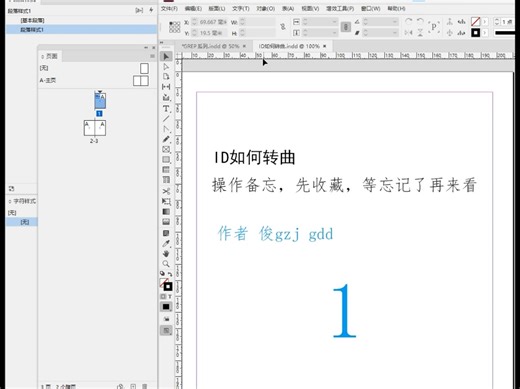Select the Pencil tool
The height and width of the screenshot is (389, 520).
coord(166,139)
